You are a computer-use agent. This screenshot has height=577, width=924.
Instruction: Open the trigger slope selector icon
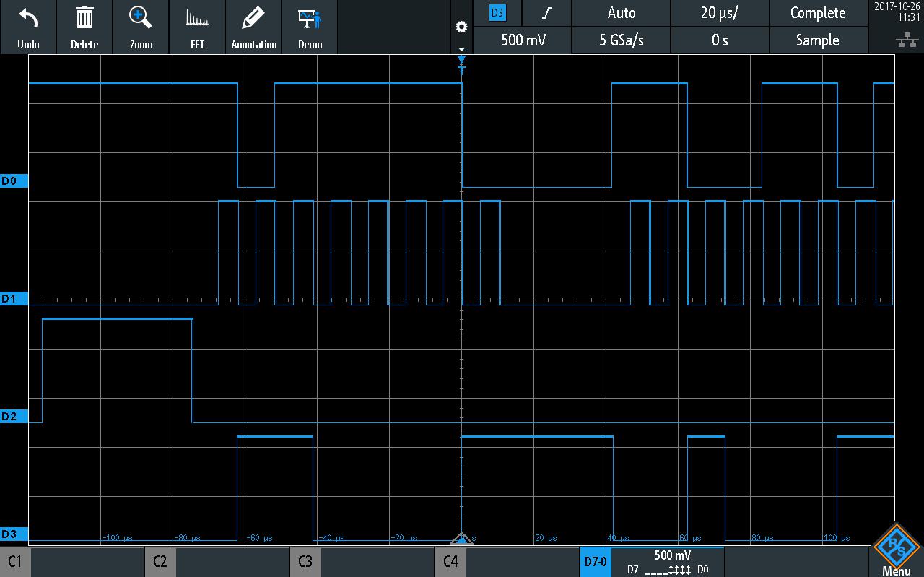(x=546, y=13)
